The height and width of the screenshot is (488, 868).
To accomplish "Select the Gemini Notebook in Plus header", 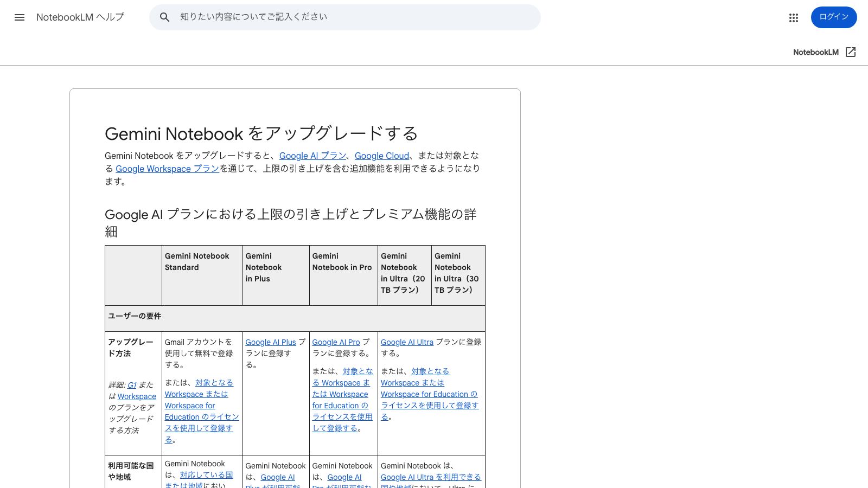I will click(276, 275).
